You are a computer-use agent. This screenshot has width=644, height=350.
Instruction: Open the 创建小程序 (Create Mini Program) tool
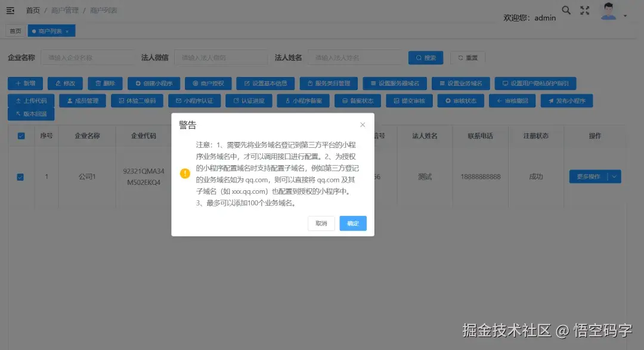[154, 83]
